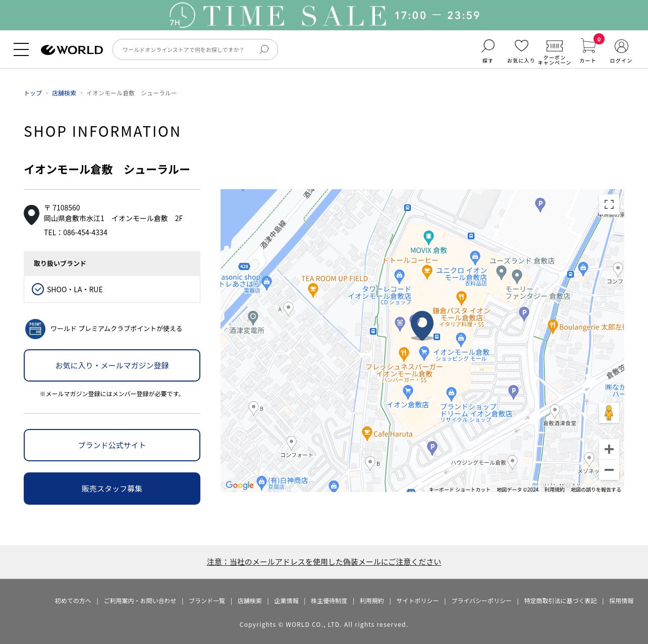Image resolution: width=648 pixels, height=644 pixels.
Task: Click the search magnifier in search box
Action: [x=264, y=49]
